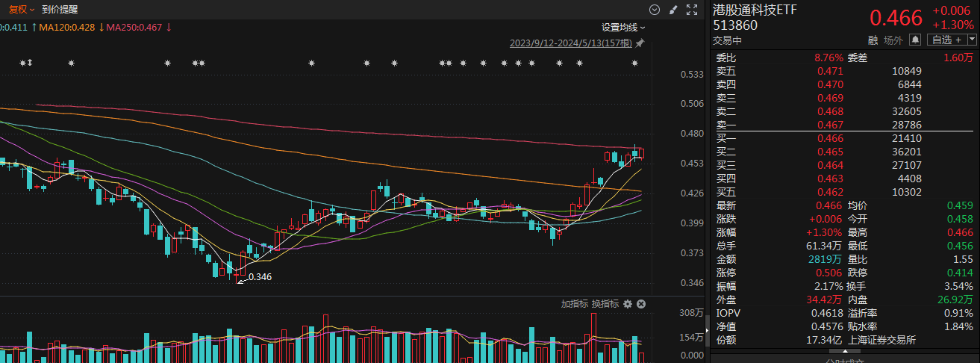Click 场外 off-exchange label
This screenshot has height=363, width=980.
893,40
